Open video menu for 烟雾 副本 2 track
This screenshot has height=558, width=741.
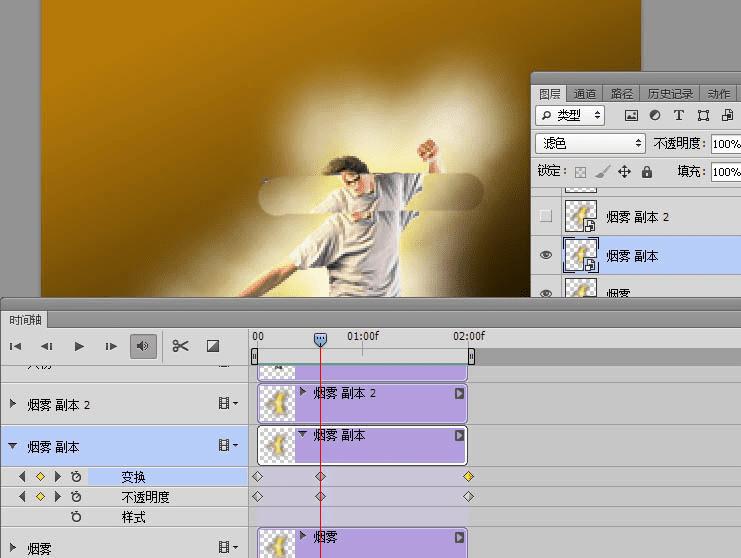pos(228,403)
